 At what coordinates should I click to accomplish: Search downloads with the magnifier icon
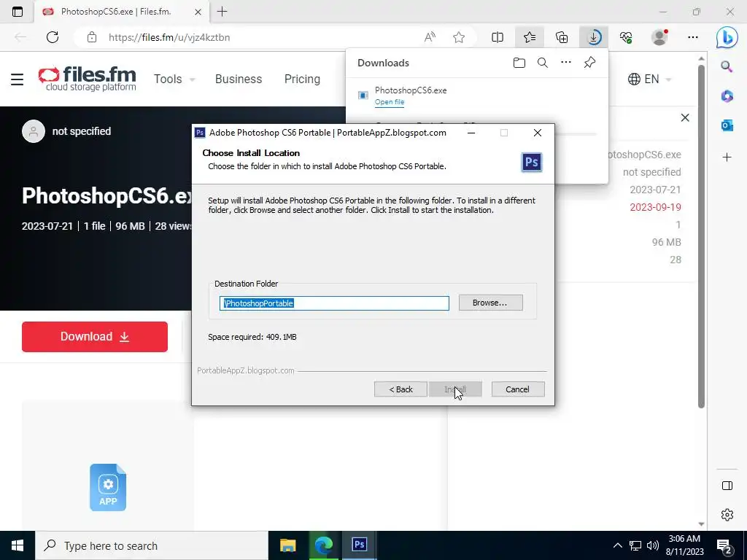tap(543, 63)
